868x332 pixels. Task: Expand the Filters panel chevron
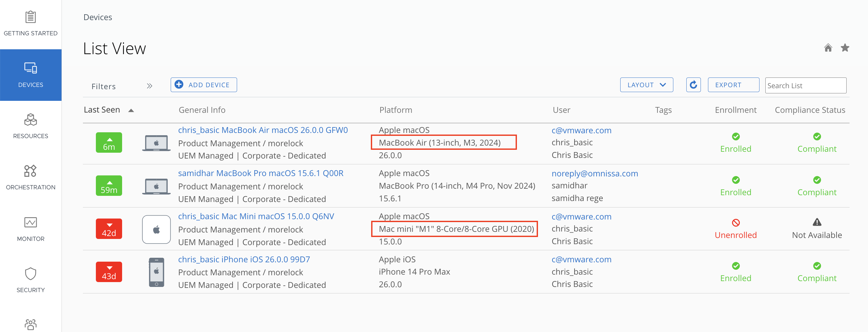coord(150,86)
